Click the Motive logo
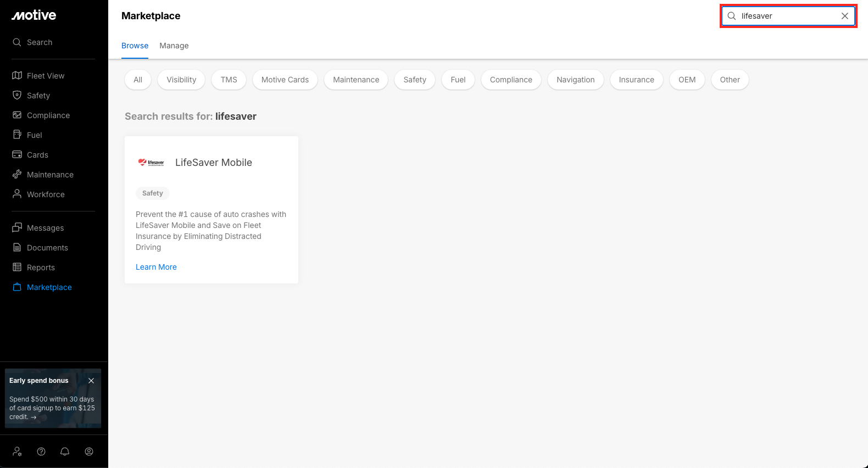The width and height of the screenshot is (868, 468). 34,15
